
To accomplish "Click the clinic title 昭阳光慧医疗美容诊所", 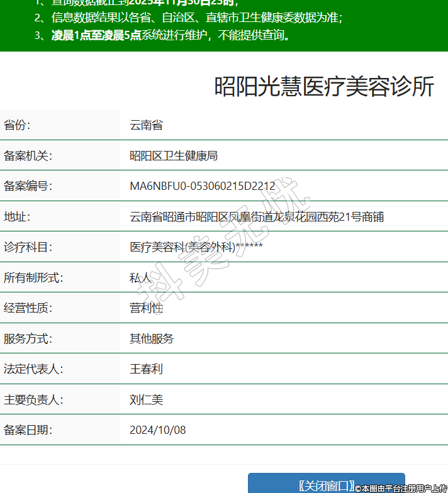I will [324, 87].
